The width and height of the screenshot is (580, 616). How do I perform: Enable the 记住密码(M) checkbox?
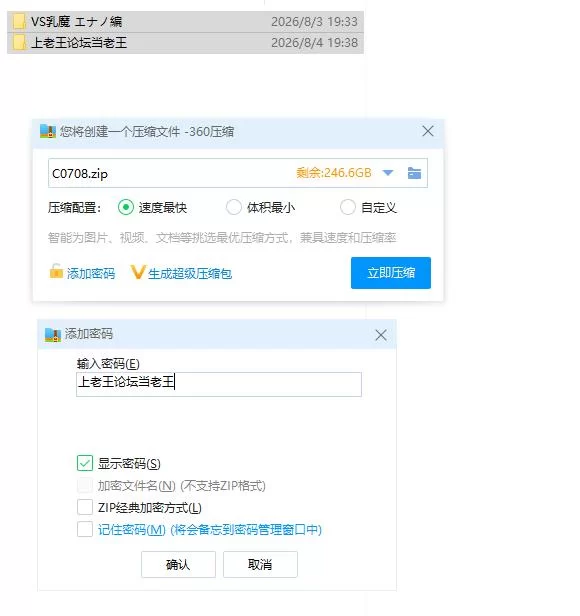pyautogui.click(x=85, y=529)
